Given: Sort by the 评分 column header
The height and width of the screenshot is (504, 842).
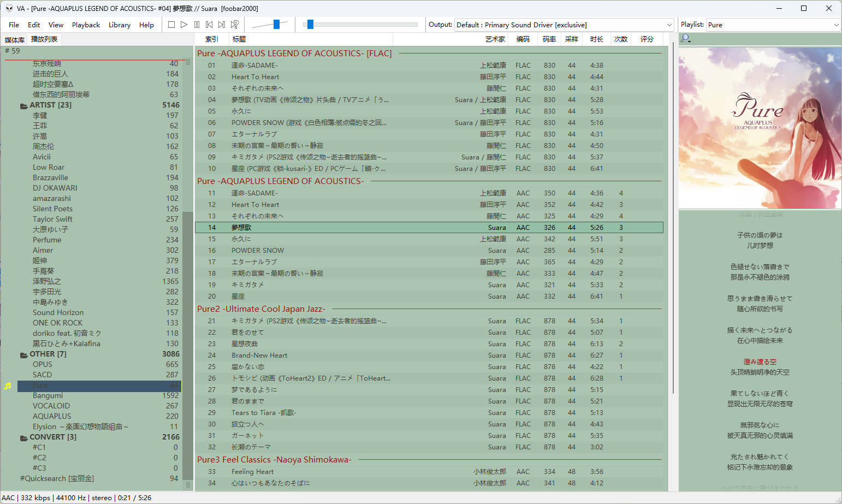Looking at the screenshot, I should click(x=647, y=39).
